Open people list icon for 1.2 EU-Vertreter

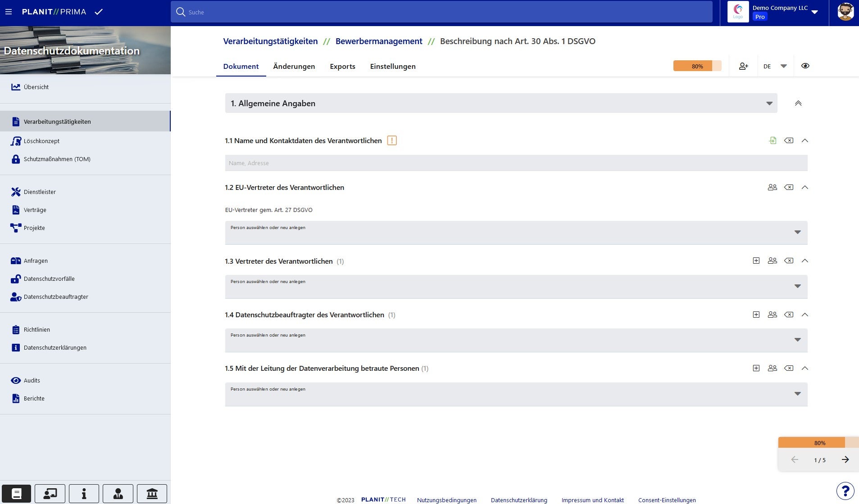tap(773, 187)
